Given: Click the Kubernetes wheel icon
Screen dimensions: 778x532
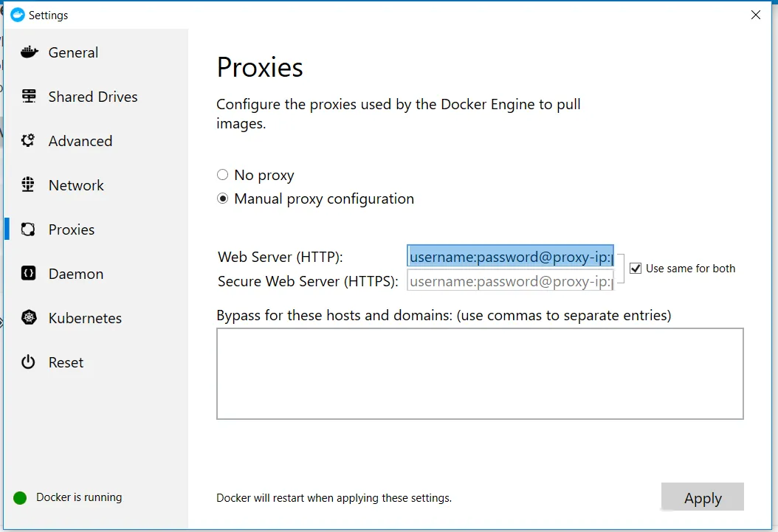Looking at the screenshot, I should point(29,318).
